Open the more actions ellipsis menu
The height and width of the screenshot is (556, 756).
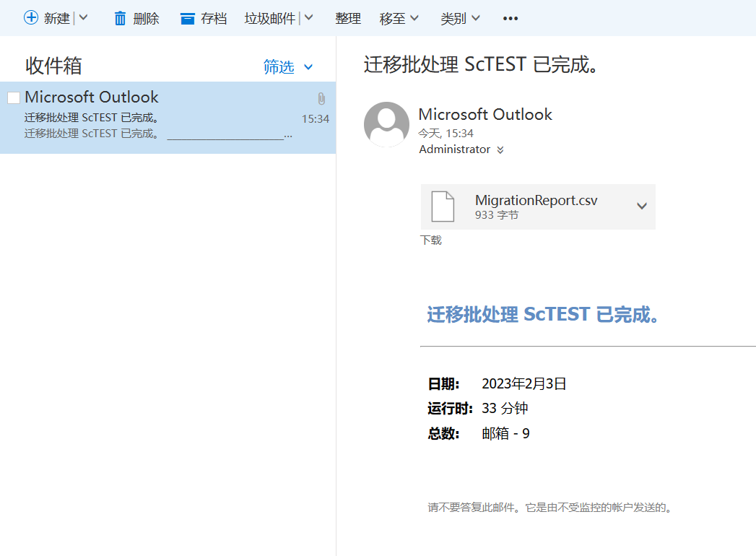pyautogui.click(x=510, y=18)
